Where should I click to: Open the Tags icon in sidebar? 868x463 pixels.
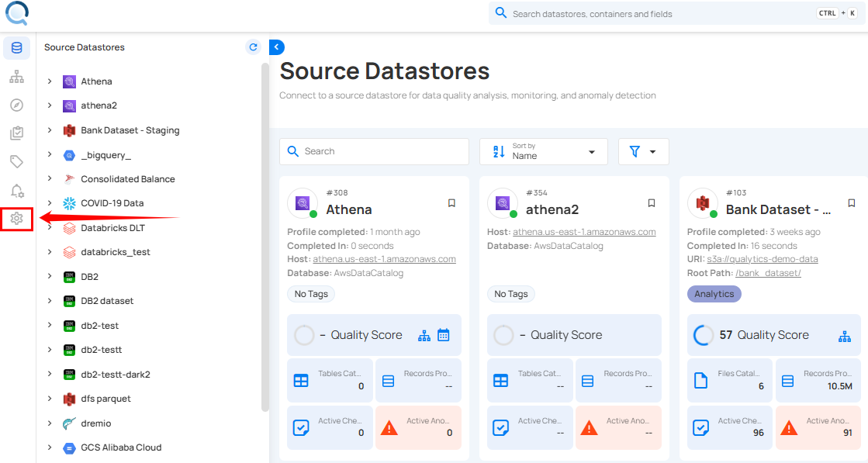click(16, 162)
